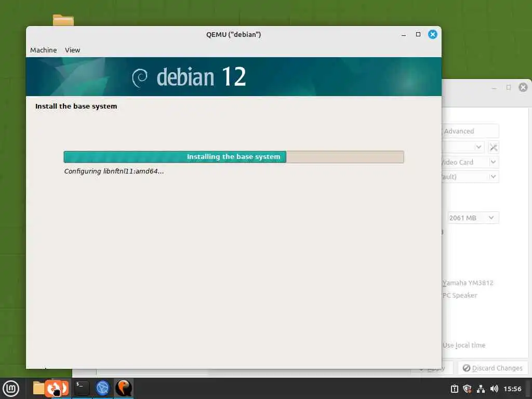The width and height of the screenshot is (532, 399).
Task: Close the QEMU debian window
Action: [x=432, y=34]
